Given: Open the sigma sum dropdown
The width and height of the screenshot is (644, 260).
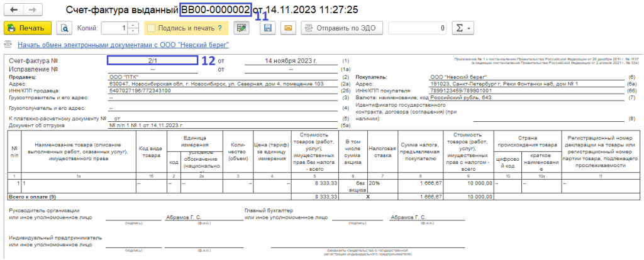Looking at the screenshot, I should [x=464, y=28].
